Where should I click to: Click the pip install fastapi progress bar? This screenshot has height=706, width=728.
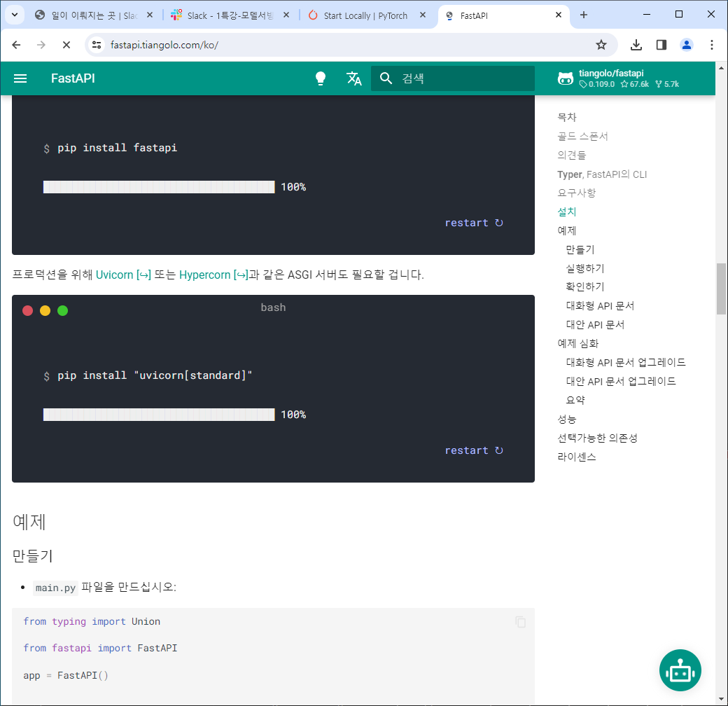tap(159, 187)
